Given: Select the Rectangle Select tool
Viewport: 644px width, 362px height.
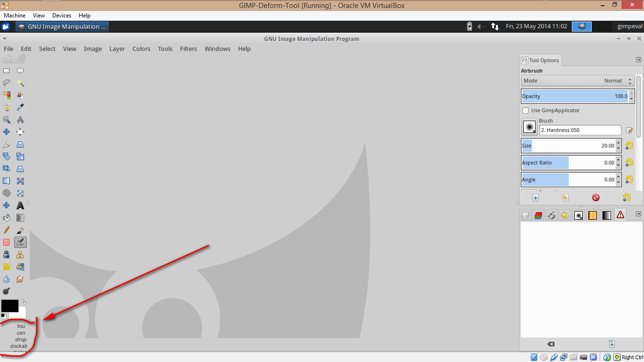Looking at the screenshot, I should coord(7,71).
